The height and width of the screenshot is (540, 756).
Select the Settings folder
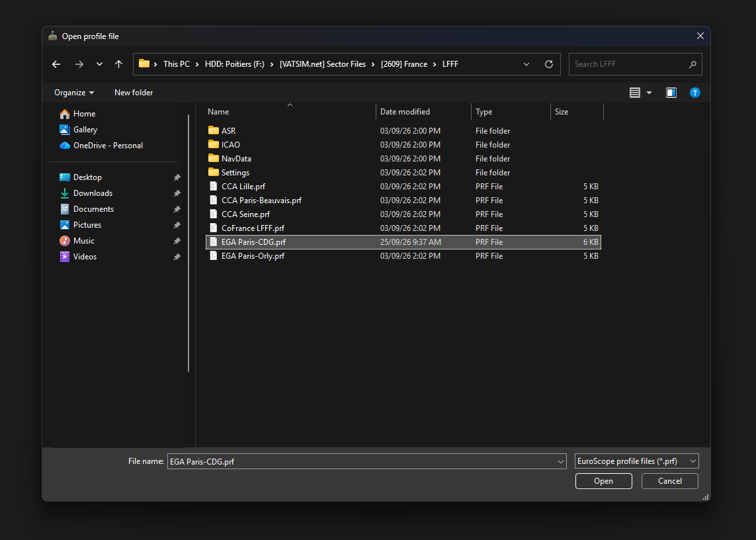pyautogui.click(x=403, y=173)
